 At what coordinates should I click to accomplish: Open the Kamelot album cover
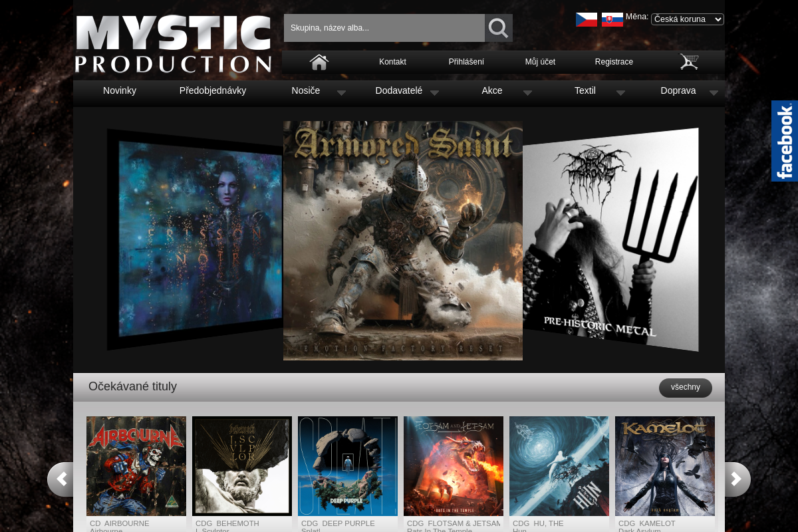point(665,466)
